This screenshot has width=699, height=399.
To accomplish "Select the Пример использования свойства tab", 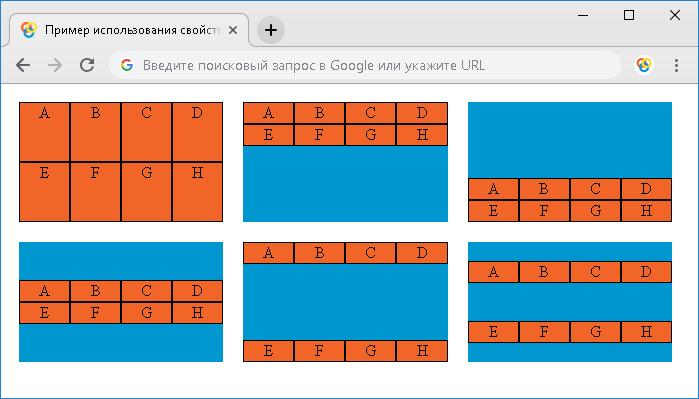I will (129, 30).
